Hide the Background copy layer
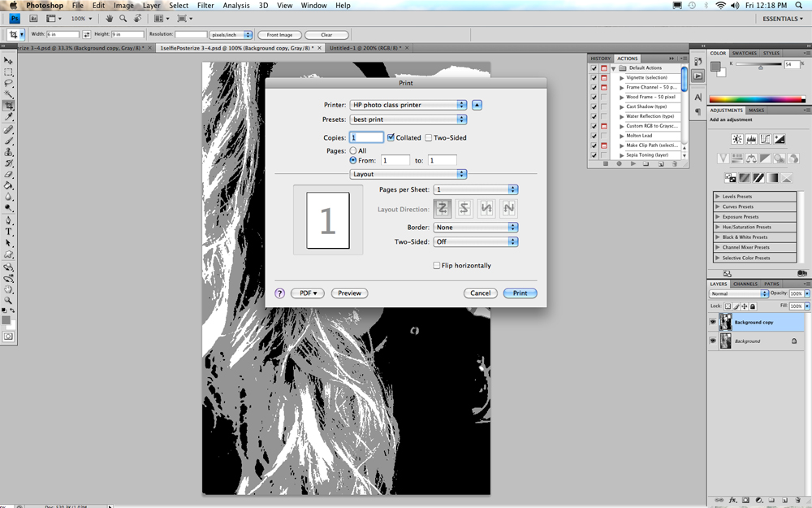The image size is (812, 508). pyautogui.click(x=713, y=322)
